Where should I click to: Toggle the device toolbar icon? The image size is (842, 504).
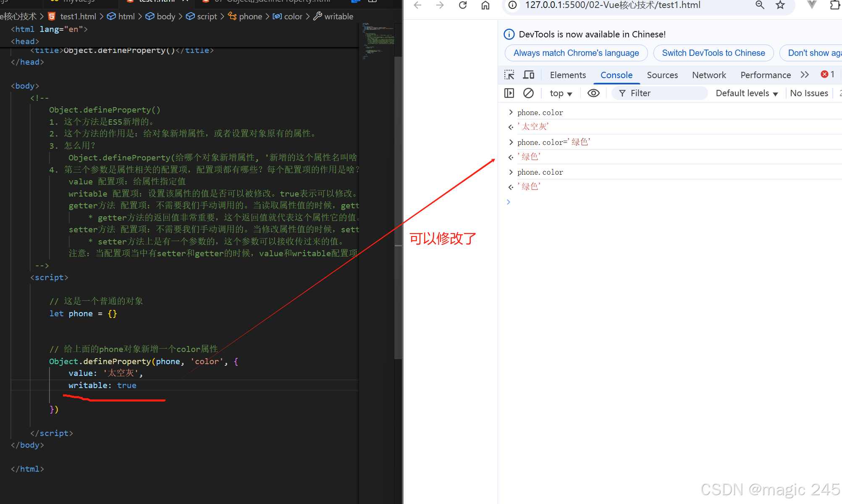529,75
